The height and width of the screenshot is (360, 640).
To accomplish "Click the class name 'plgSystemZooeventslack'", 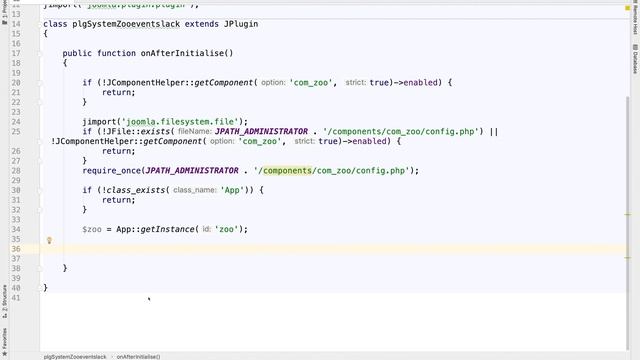I will pos(126,24).
